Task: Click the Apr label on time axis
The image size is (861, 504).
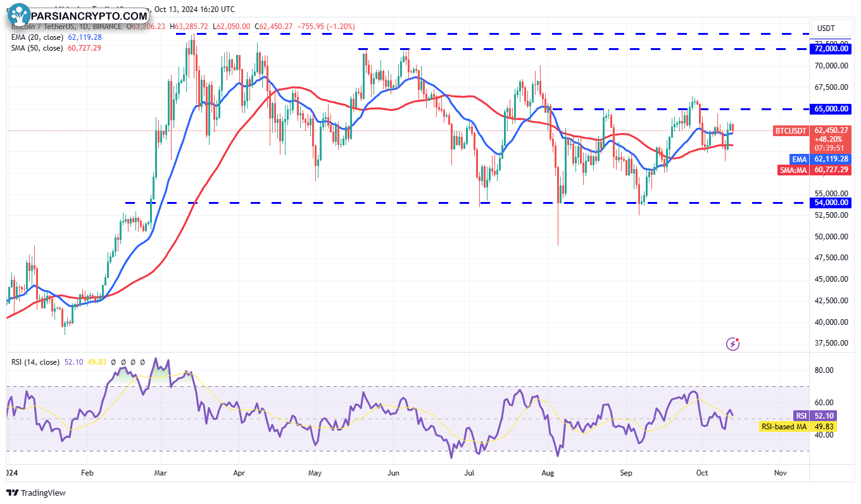Action: (x=239, y=472)
